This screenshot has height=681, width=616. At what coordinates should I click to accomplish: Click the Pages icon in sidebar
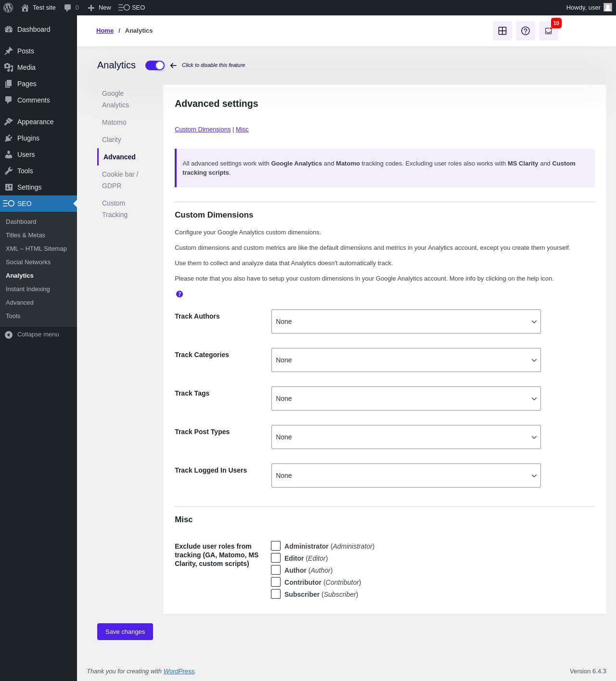(x=9, y=84)
